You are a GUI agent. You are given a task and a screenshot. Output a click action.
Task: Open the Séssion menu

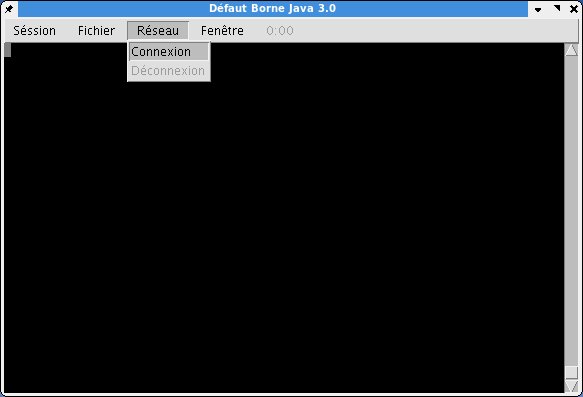click(x=35, y=30)
